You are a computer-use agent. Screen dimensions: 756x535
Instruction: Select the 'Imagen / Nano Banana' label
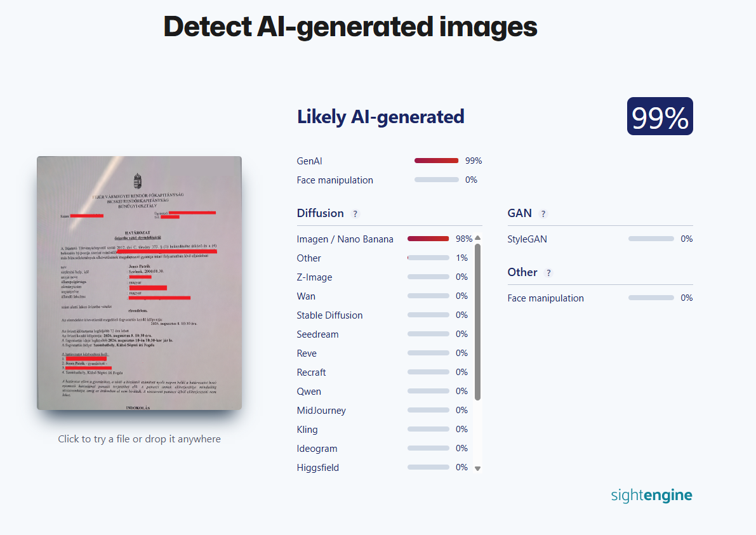point(345,239)
